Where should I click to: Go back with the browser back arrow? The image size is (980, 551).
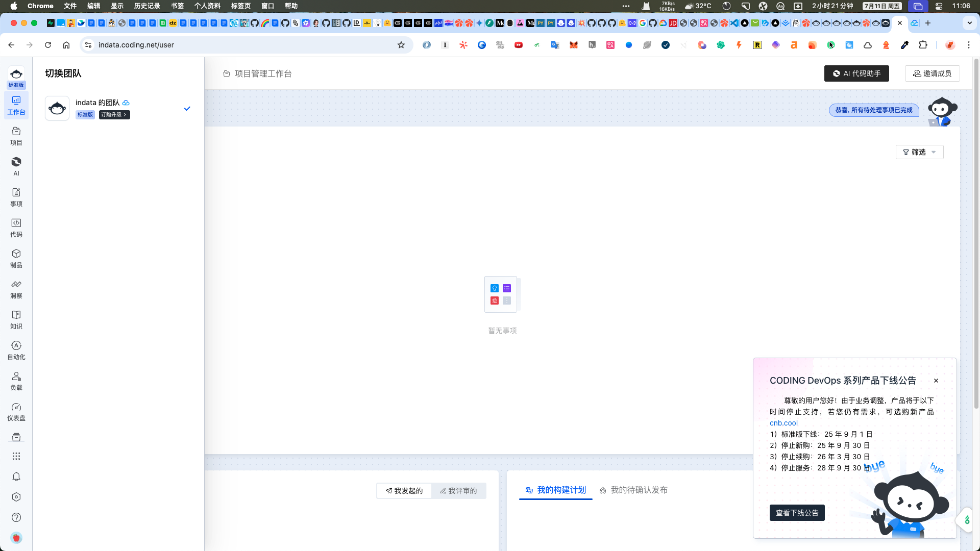pyautogui.click(x=11, y=45)
